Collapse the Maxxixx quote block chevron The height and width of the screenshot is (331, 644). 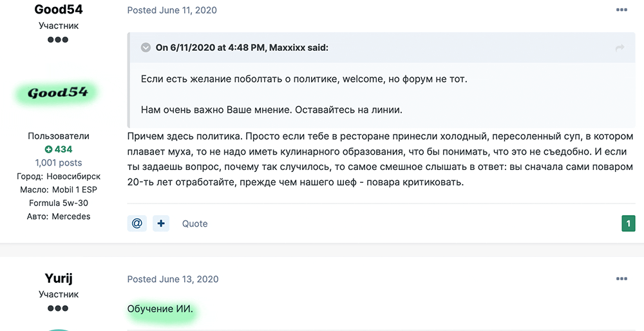(146, 48)
